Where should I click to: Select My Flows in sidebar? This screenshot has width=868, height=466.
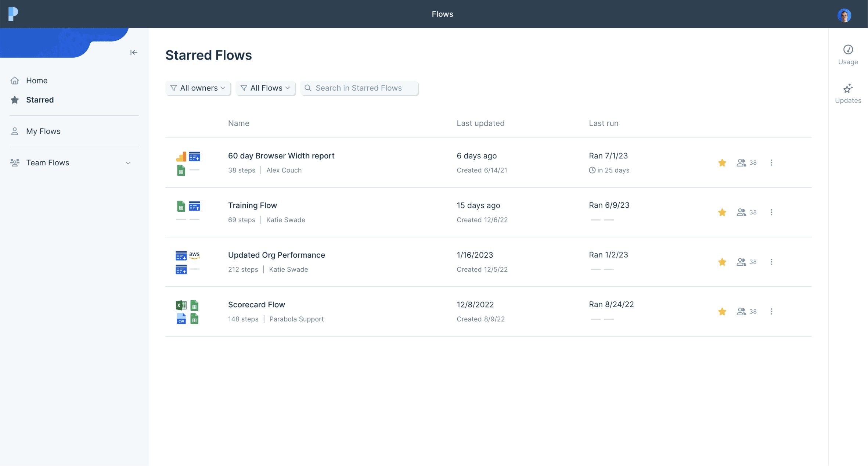43,131
